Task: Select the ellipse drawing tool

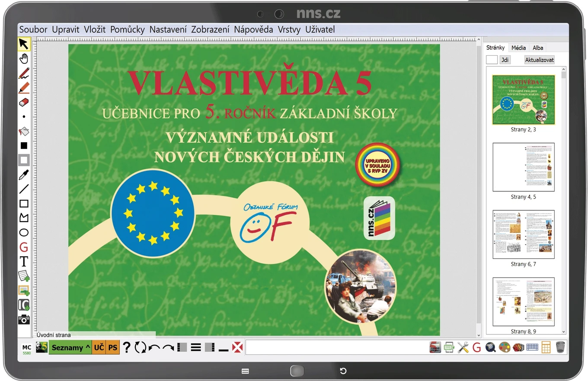Action: pyautogui.click(x=24, y=232)
